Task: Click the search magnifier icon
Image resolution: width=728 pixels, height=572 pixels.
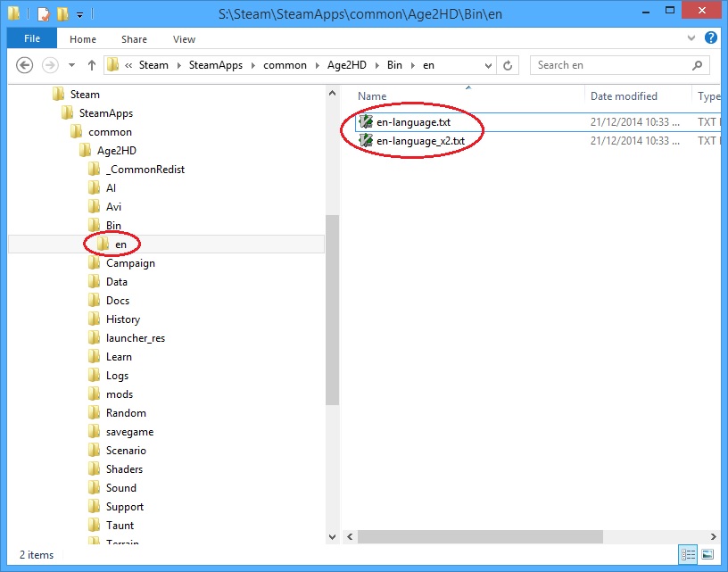Action: [697, 65]
